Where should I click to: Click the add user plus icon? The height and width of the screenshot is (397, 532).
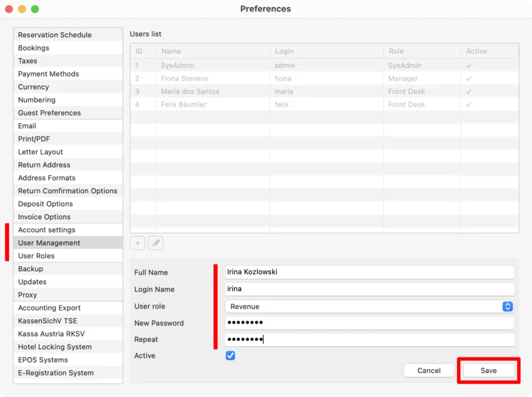coord(138,243)
